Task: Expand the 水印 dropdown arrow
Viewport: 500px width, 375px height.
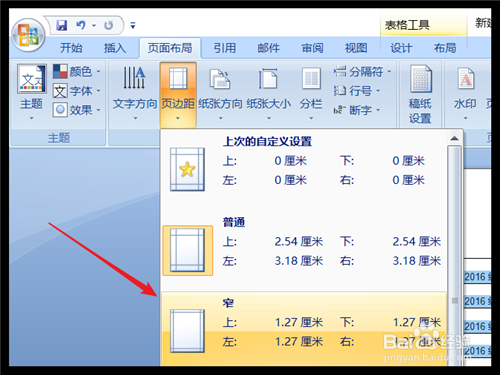Action: click(x=466, y=118)
